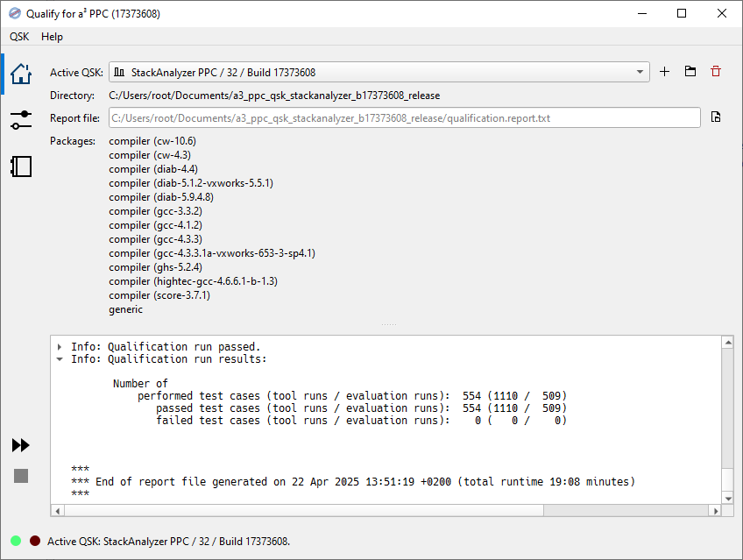Add a new QSK with plus icon
743x560 pixels.
(664, 72)
